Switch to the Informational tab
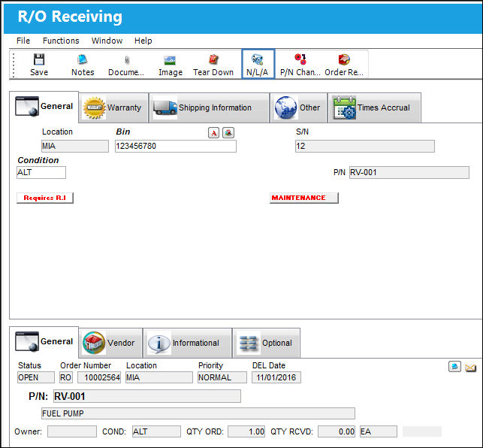This screenshot has width=483, height=448. pos(188,344)
